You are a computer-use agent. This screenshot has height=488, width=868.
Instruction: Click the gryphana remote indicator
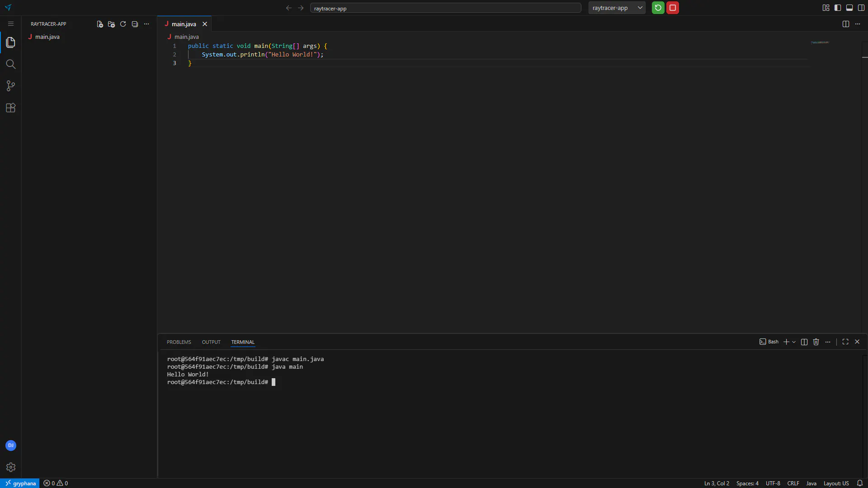coord(20,483)
